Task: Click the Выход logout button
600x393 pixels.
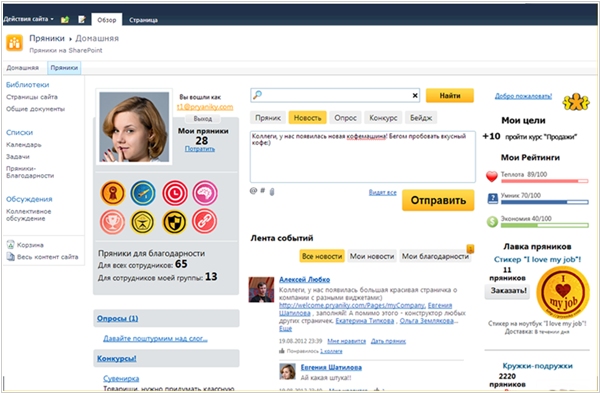Action: coord(202,119)
